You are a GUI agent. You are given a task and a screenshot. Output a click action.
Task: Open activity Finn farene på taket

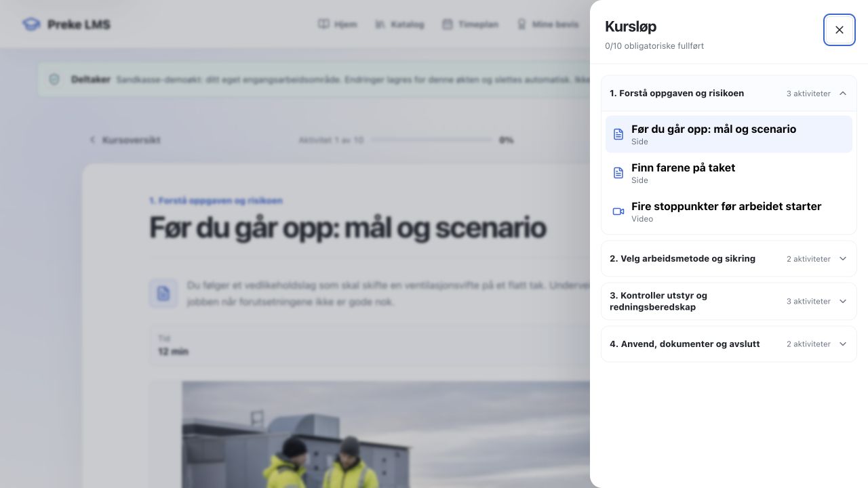click(728, 173)
